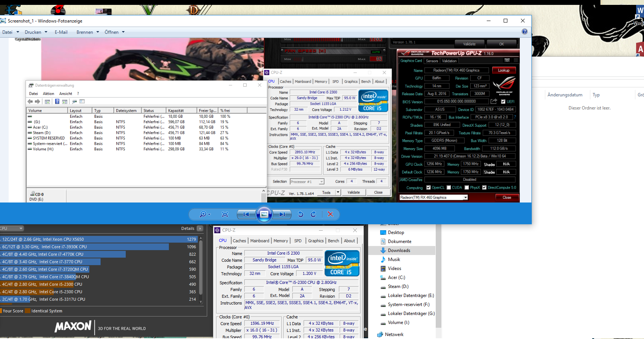
Task: Switch to Graphics tab in background CPU-Z window
Action: pos(316,241)
